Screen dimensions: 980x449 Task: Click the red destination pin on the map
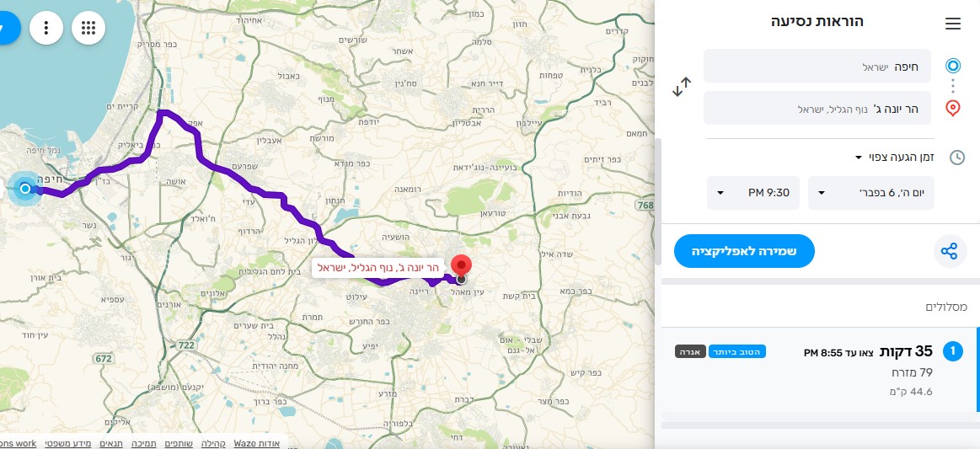click(460, 265)
